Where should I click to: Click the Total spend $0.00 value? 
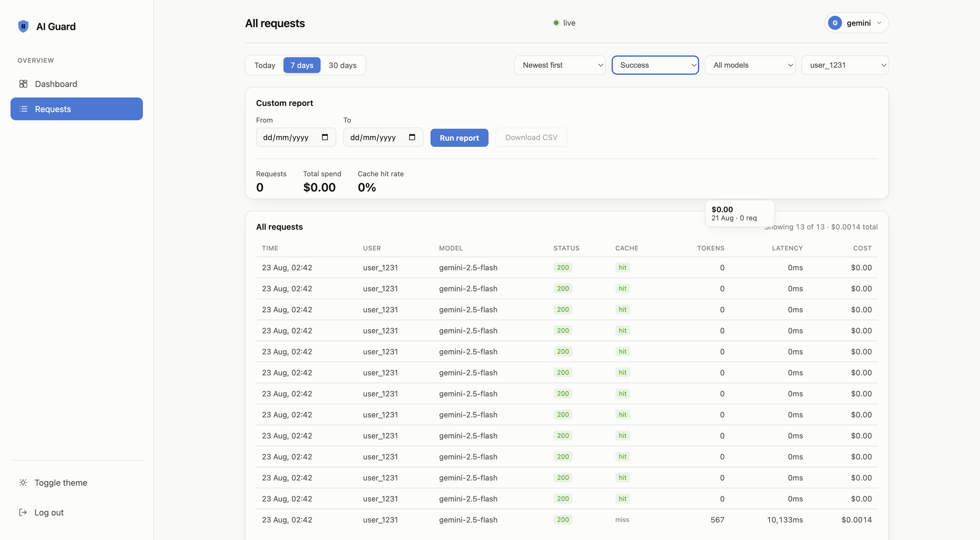(x=319, y=187)
